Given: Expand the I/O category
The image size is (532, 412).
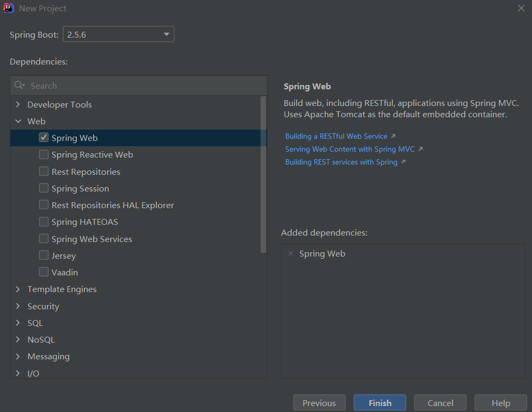Looking at the screenshot, I should (18, 373).
